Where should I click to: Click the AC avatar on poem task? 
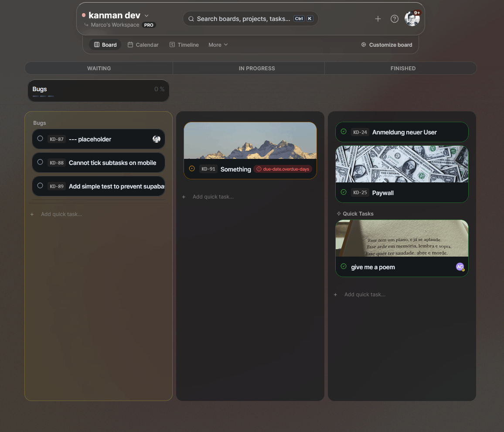(x=460, y=267)
